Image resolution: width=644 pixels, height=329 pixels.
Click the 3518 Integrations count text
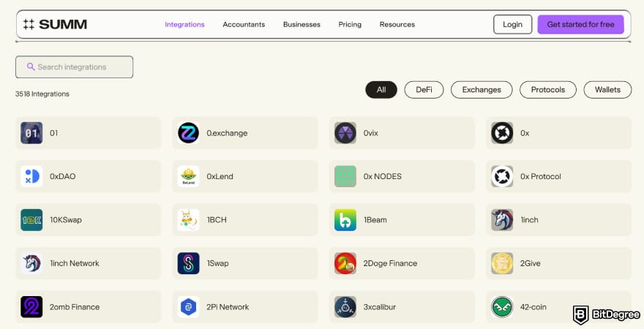point(42,94)
